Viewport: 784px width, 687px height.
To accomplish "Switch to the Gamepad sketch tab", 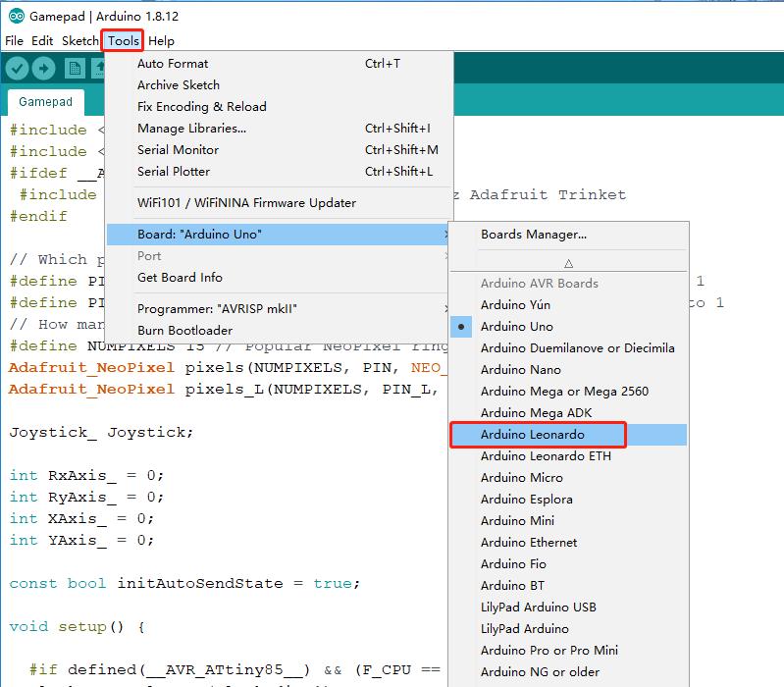I will tap(45, 102).
